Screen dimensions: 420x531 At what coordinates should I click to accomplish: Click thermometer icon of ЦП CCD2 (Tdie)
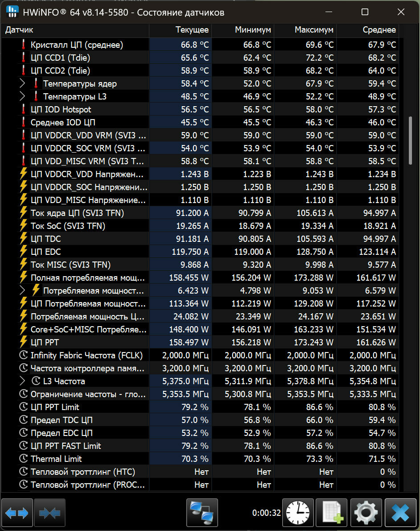pos(23,70)
